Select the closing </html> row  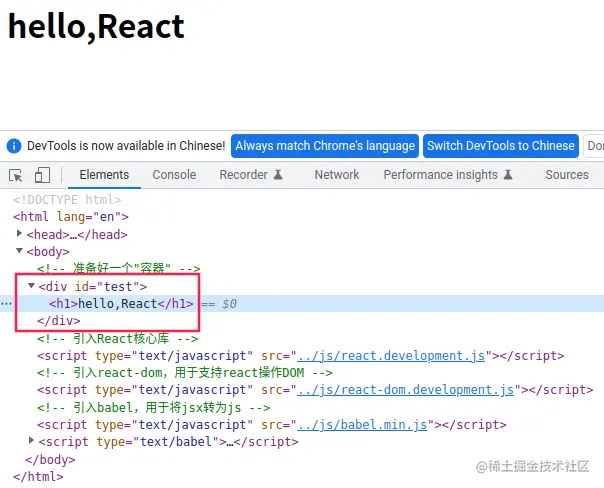pos(38,477)
